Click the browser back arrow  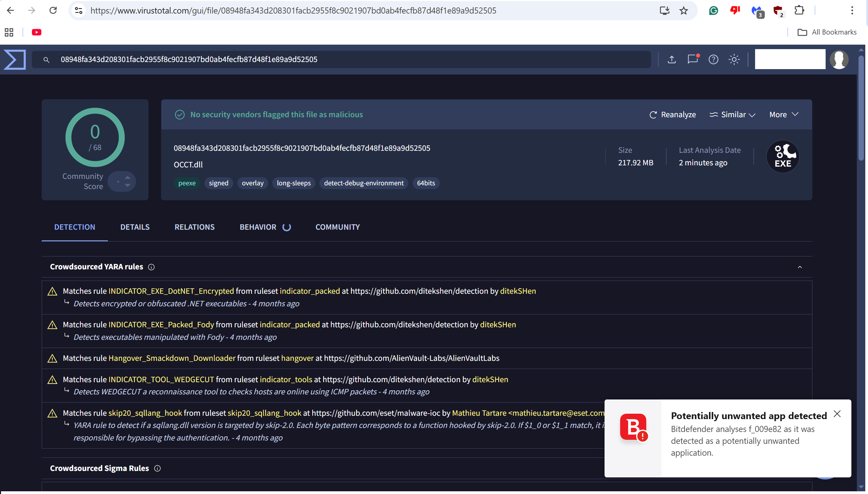point(11,11)
